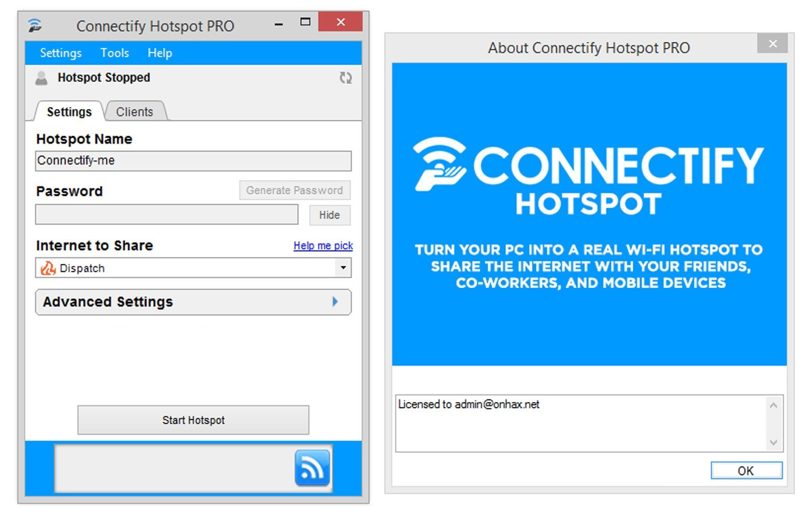Open the Settings menu
Viewport: 812px width, 521px height.
pos(61,53)
